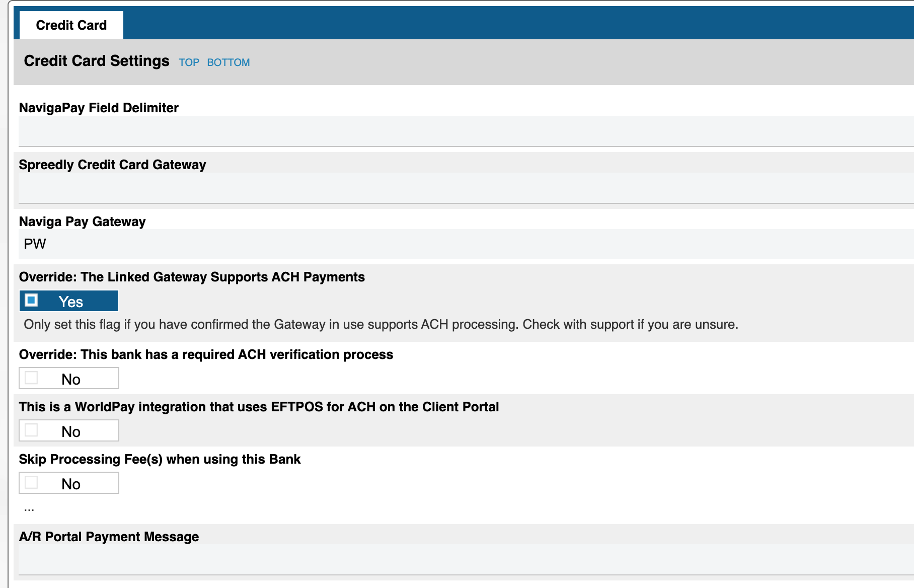Click the ACH processing help text
The image size is (914, 588).
click(x=380, y=324)
